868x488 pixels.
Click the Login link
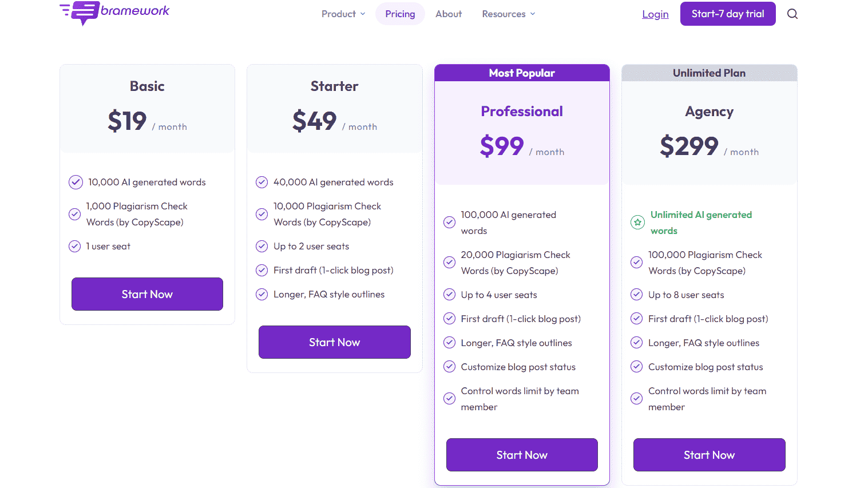(655, 14)
